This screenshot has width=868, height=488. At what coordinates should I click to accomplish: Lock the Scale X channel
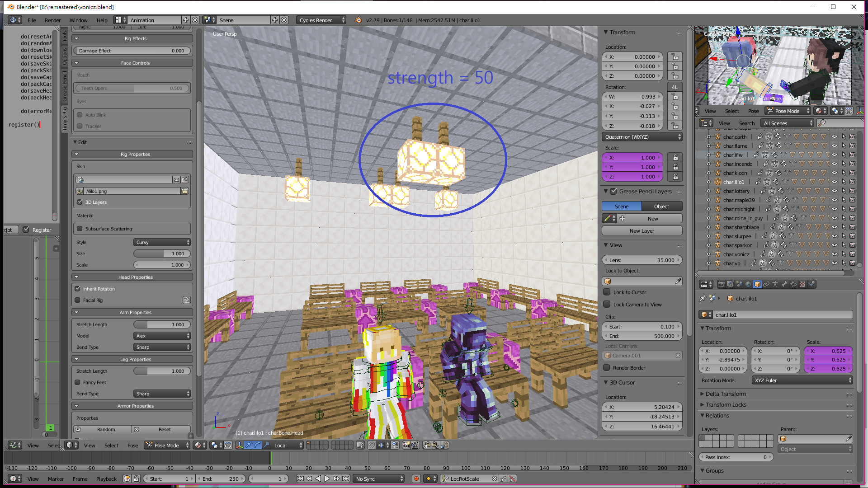click(675, 158)
